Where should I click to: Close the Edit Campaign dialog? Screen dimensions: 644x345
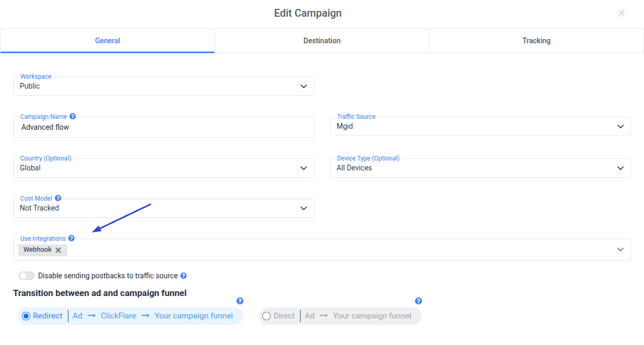pyautogui.click(x=621, y=14)
